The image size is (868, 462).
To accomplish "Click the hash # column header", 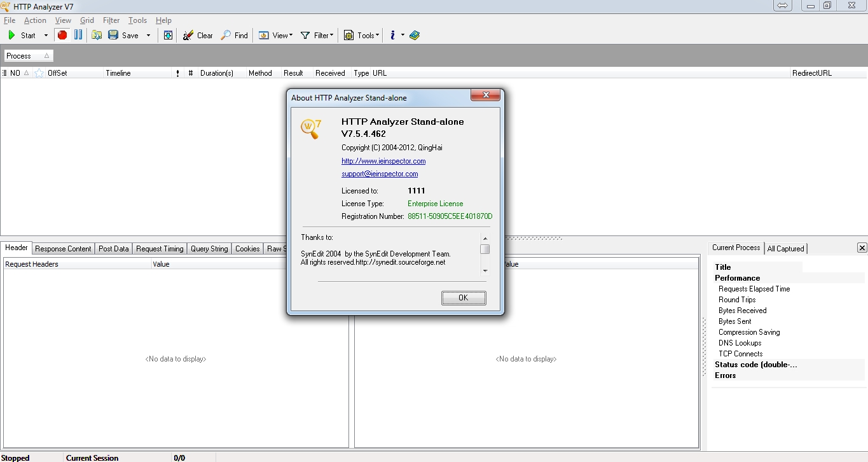I will tap(191, 73).
